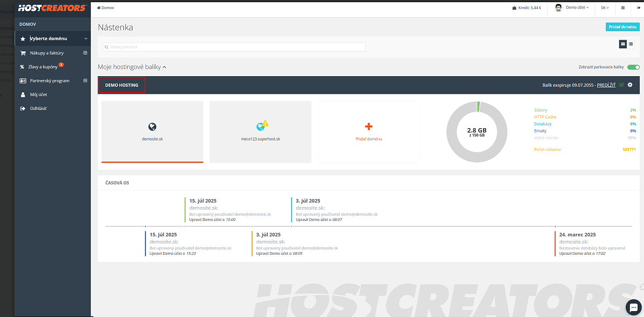Click the Počet súborov 105771 entry

[585, 149]
